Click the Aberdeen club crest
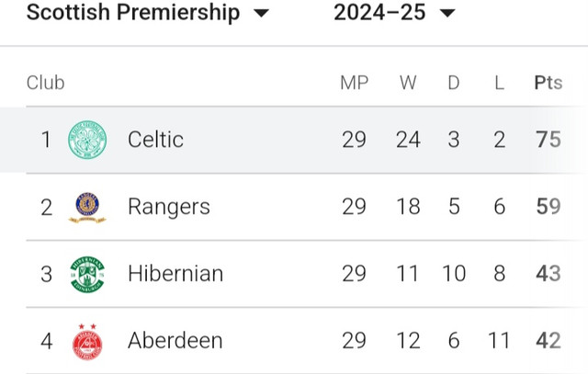588x374 pixels. pyautogui.click(x=87, y=342)
